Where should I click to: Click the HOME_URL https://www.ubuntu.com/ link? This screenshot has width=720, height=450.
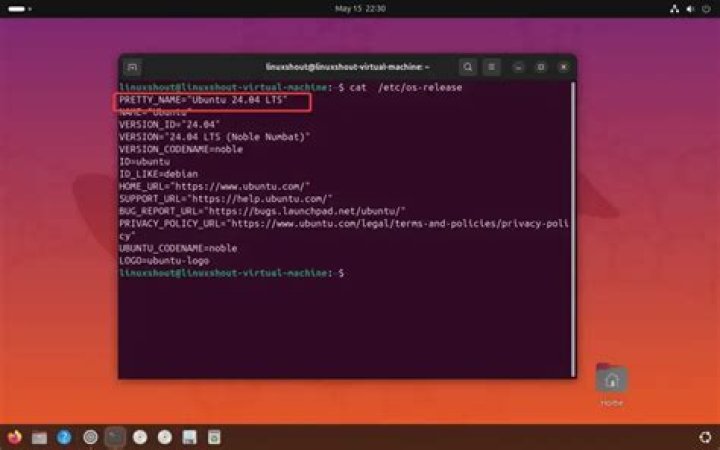coord(240,186)
